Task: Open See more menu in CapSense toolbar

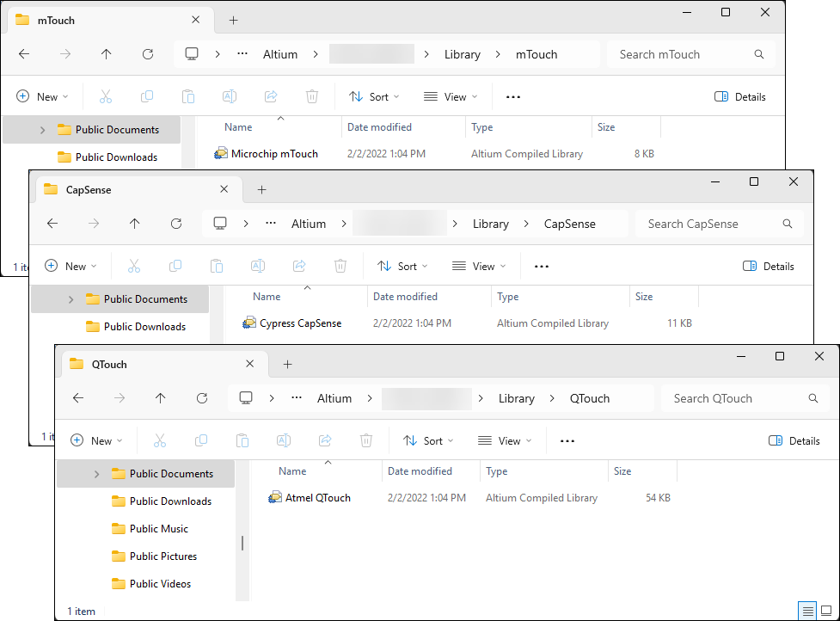Action: tap(542, 267)
